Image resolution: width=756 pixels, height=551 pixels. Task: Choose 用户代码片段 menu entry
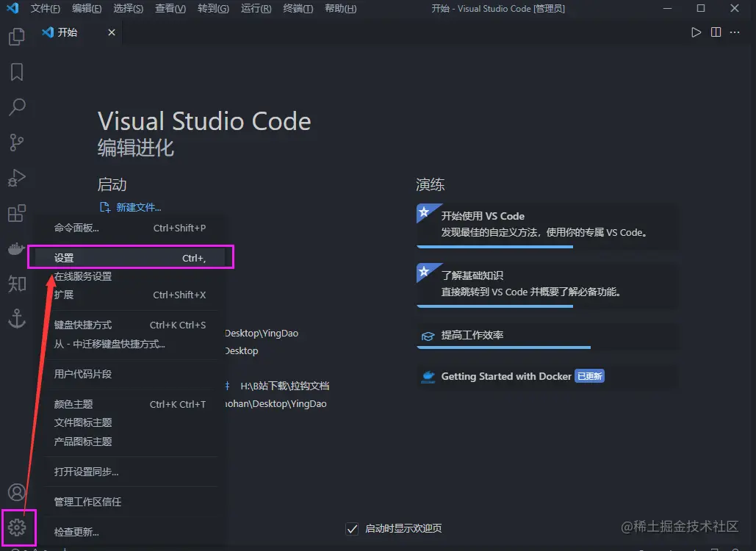coord(130,374)
